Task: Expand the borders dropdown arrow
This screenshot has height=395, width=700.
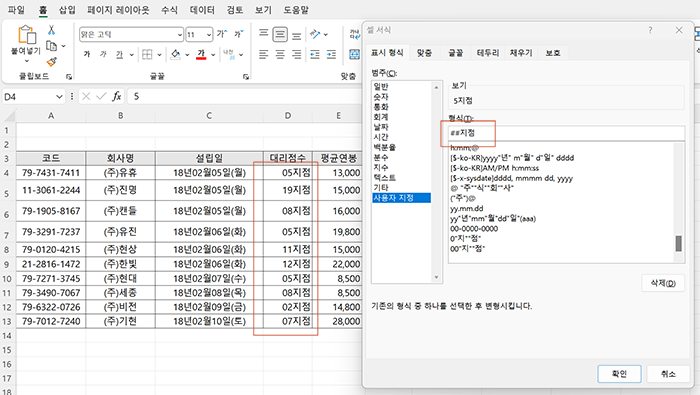Action: [x=159, y=55]
